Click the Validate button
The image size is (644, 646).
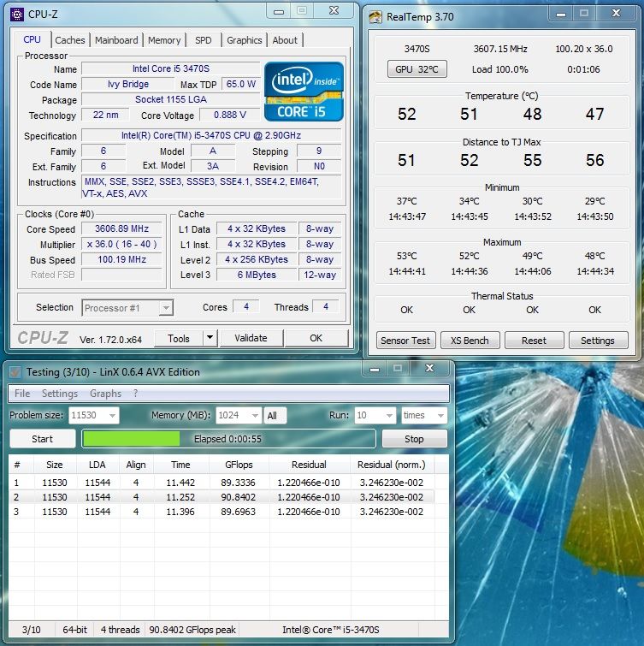[x=251, y=338]
